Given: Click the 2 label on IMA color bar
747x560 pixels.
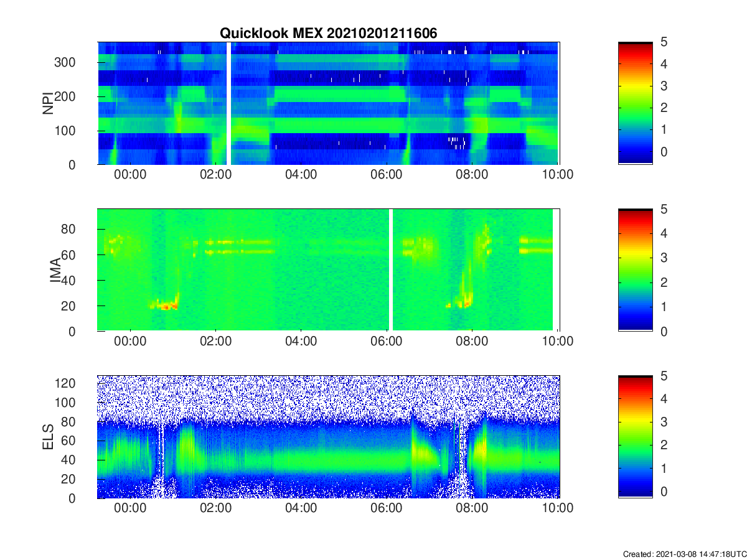Looking at the screenshot, I should coord(664,282).
